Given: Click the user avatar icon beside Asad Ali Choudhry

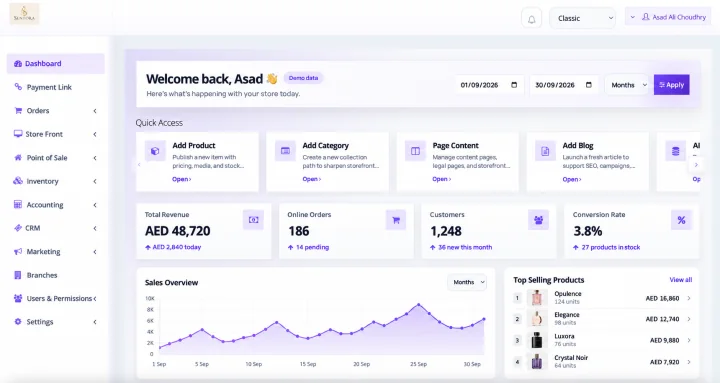Looking at the screenshot, I should click(646, 17).
